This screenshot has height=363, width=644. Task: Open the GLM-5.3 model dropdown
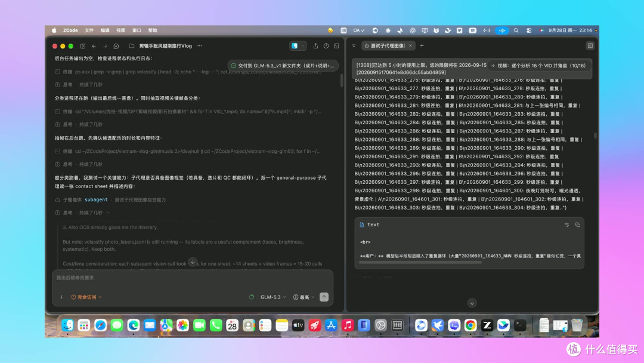[273, 297]
